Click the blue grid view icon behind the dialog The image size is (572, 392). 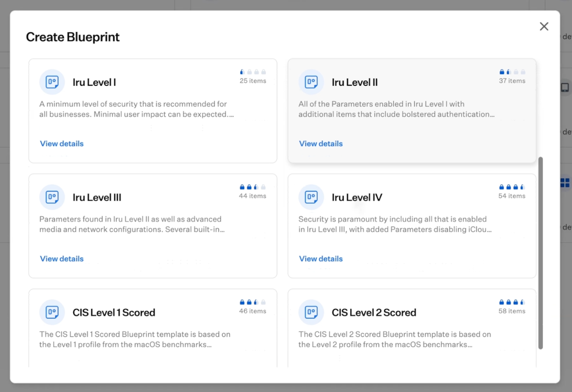tap(565, 183)
